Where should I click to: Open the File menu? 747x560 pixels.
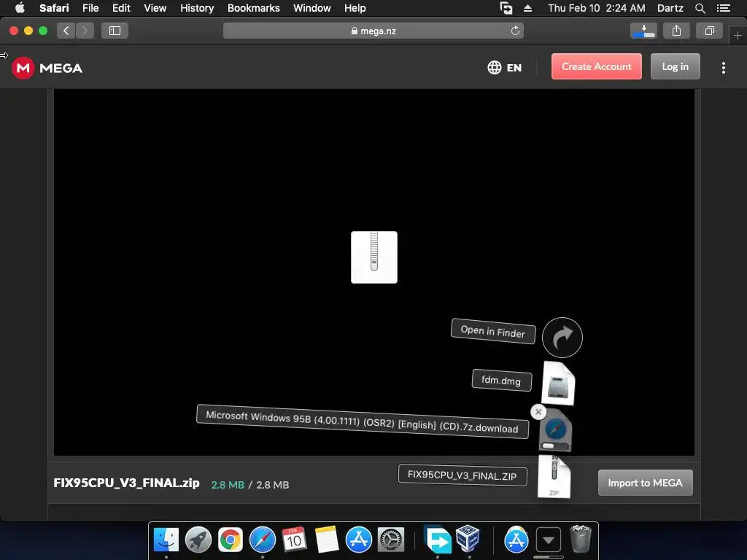click(90, 8)
